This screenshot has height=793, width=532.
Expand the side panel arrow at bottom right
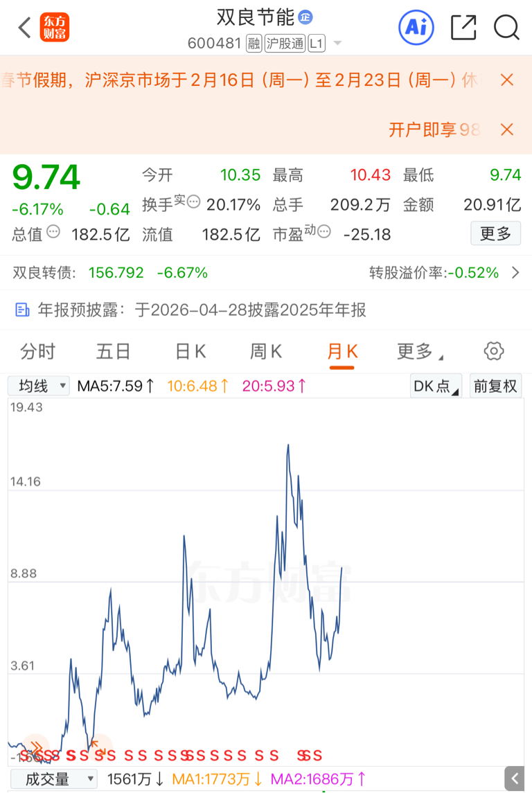[514, 779]
